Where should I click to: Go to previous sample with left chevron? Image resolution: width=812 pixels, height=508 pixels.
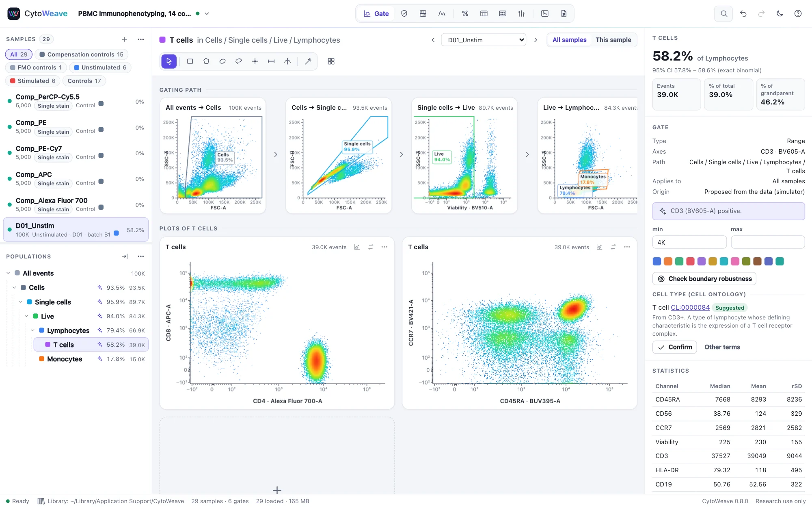(x=433, y=40)
